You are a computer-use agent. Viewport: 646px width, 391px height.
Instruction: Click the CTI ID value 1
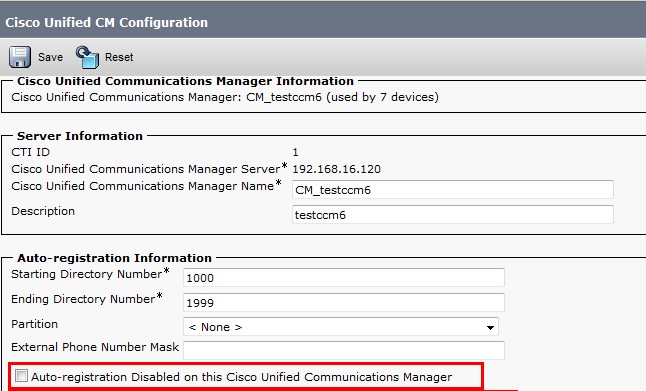coord(295,152)
